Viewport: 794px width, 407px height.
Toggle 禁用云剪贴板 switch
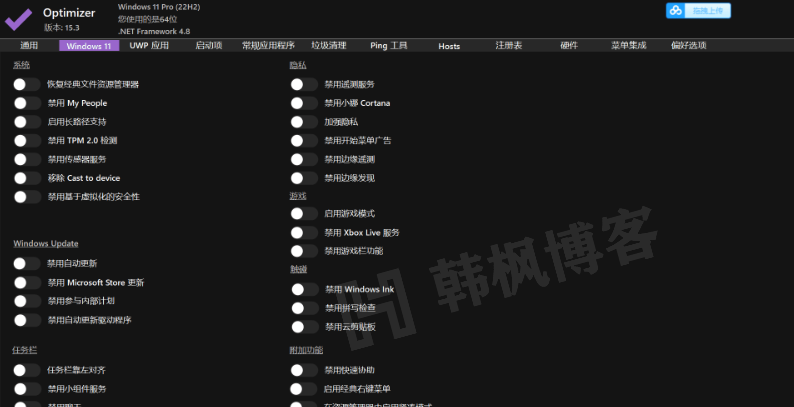pos(304,327)
